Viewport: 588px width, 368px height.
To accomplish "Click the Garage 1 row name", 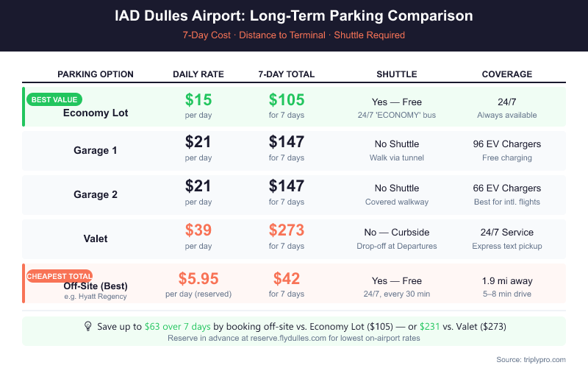I will 96,150.
